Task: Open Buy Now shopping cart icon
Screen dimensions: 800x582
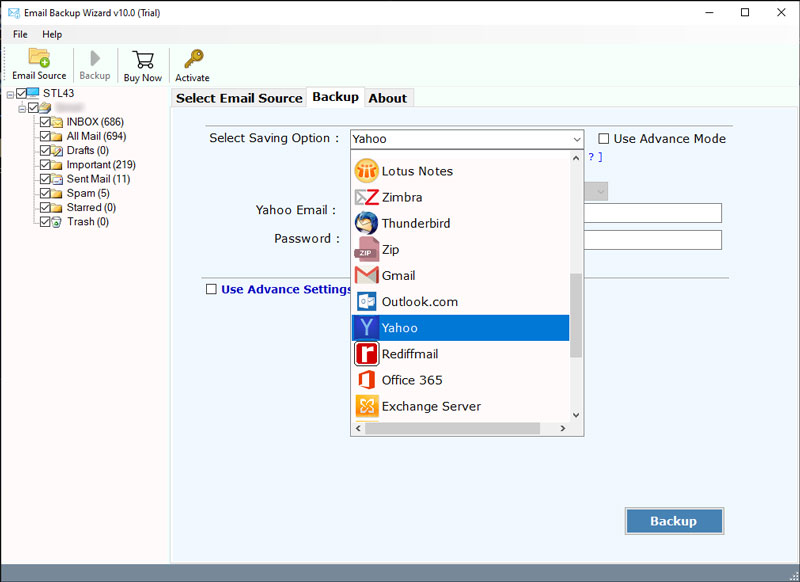Action: tap(143, 59)
